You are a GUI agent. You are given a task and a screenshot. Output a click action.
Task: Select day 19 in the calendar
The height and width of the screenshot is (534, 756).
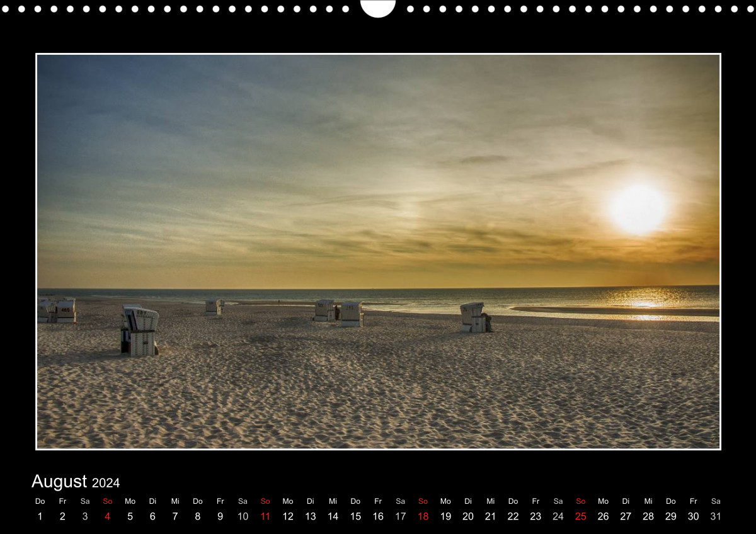click(x=445, y=516)
